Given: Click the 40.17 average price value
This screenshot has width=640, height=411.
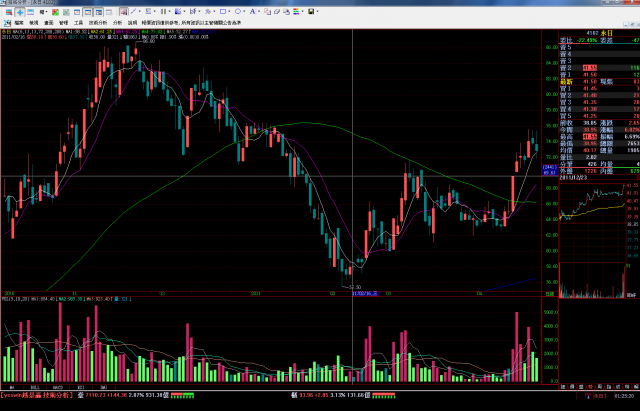Looking at the screenshot, I should [x=590, y=150].
